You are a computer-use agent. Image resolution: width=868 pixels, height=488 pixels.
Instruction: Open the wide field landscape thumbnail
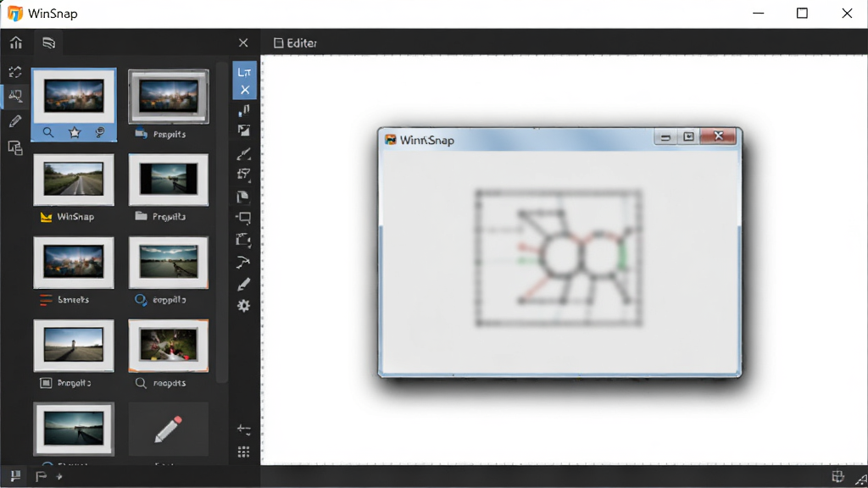(169, 263)
